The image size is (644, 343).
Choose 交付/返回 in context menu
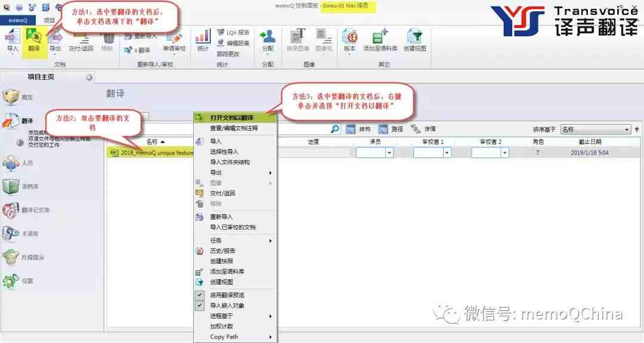[x=236, y=193]
